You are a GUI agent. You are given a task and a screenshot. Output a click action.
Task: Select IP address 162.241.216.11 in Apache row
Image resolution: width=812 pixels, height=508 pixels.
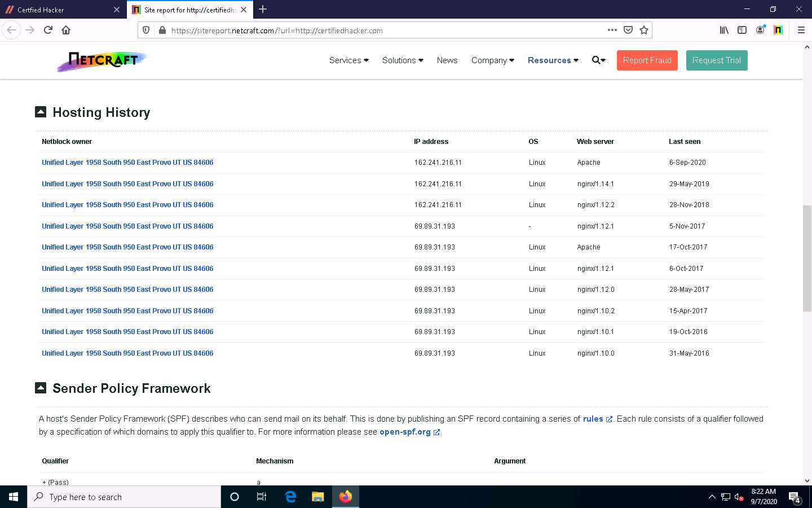pos(438,163)
